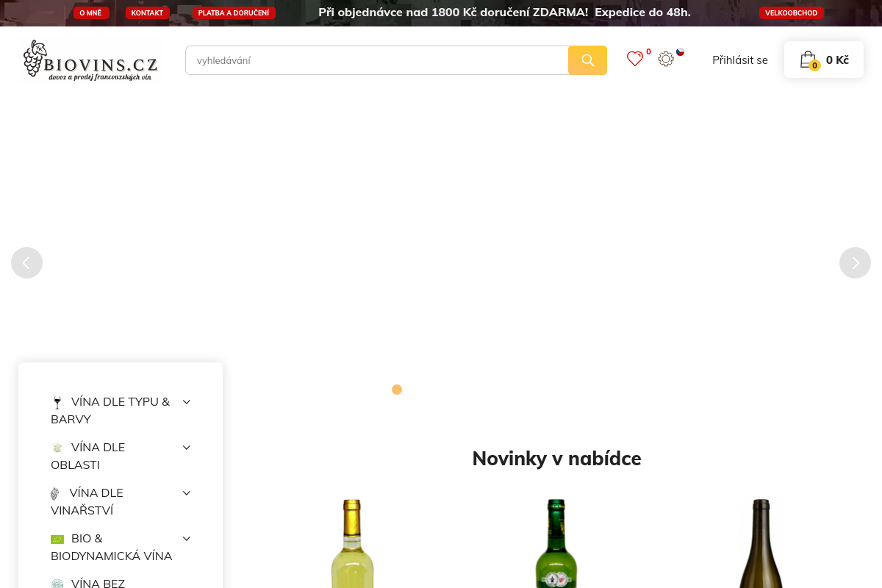
Task: Focus the vyhledávání search field
Action: coord(377,60)
